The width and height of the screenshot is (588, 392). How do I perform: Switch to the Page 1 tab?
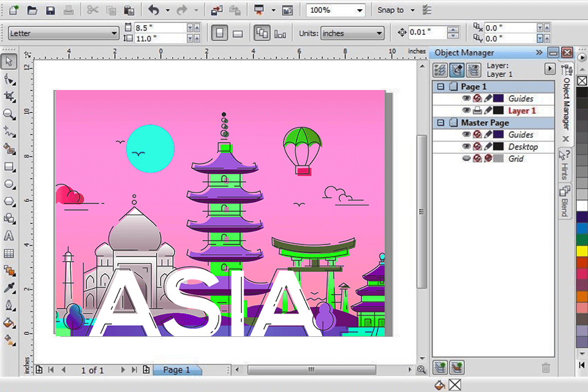[177, 370]
